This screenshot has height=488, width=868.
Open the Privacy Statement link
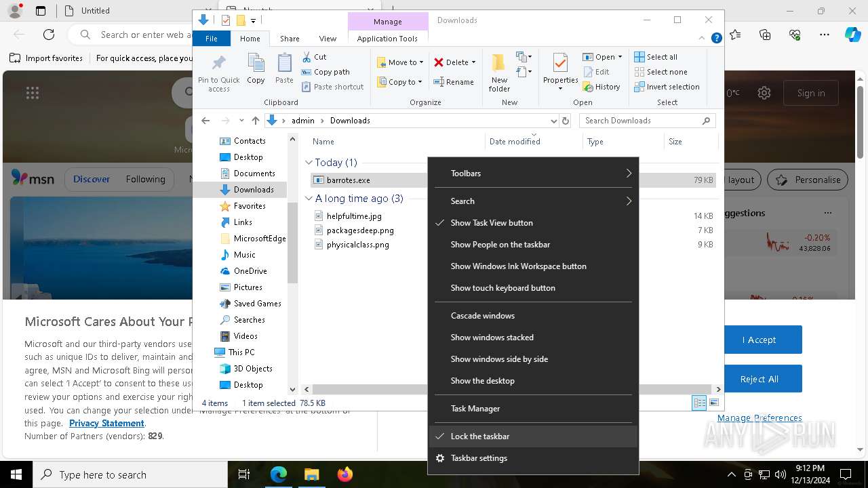pos(106,423)
